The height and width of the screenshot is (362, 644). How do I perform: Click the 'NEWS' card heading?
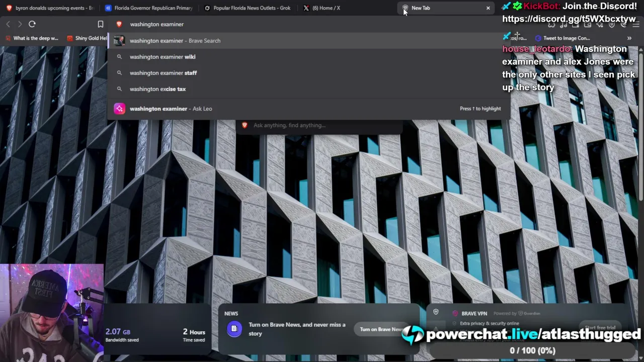coord(231,313)
